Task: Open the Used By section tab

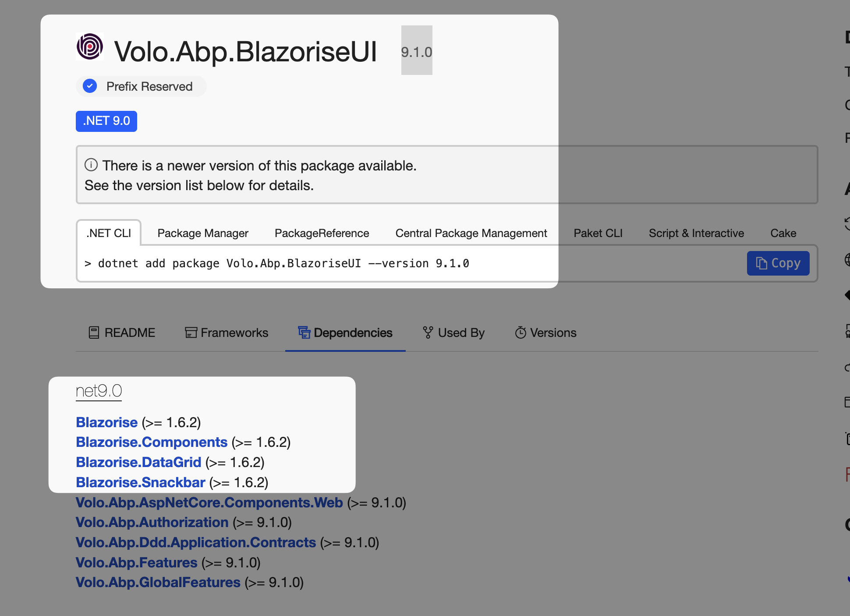Action: [453, 333]
